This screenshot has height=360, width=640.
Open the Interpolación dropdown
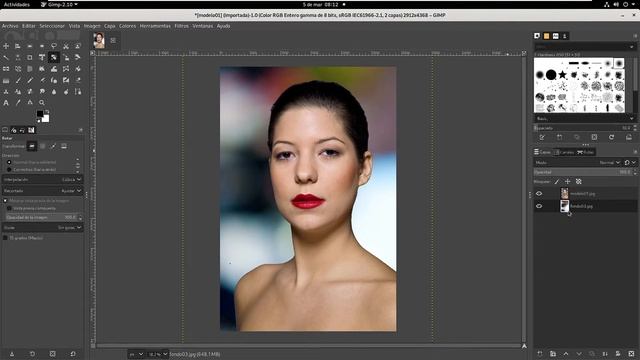(42, 179)
